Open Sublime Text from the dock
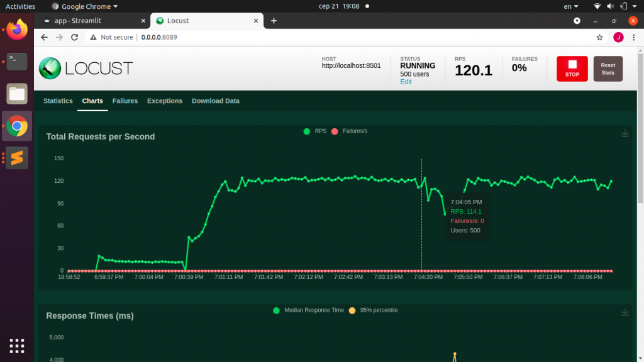 [x=17, y=158]
